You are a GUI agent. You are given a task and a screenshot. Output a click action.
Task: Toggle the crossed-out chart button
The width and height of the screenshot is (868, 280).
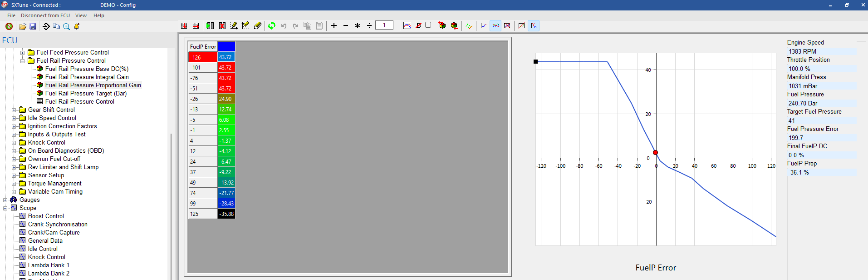507,26
